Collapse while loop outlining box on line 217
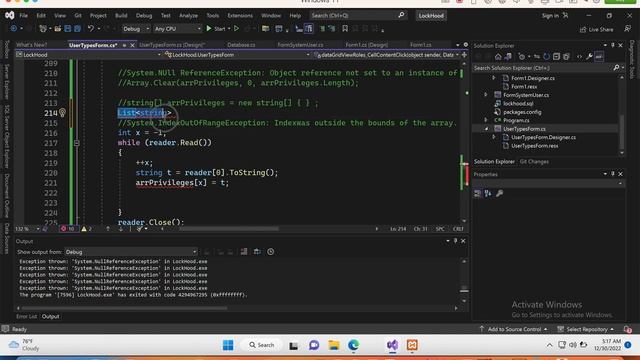The width and height of the screenshot is (640, 360). tap(77, 143)
